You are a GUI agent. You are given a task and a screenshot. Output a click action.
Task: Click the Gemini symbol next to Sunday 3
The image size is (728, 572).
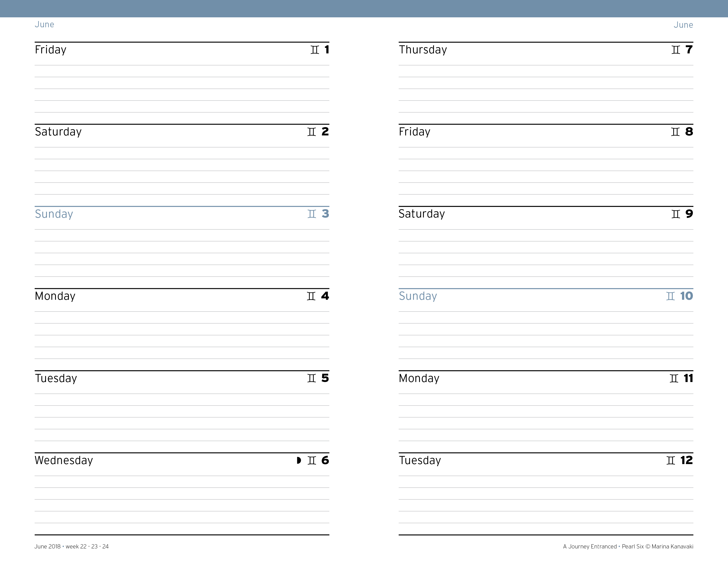click(x=312, y=214)
